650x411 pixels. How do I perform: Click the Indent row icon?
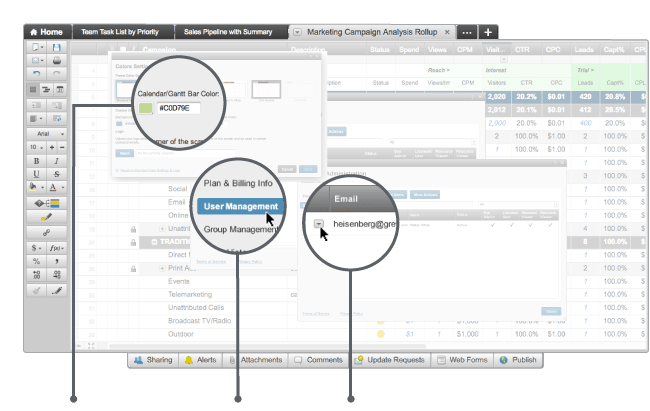(56, 105)
